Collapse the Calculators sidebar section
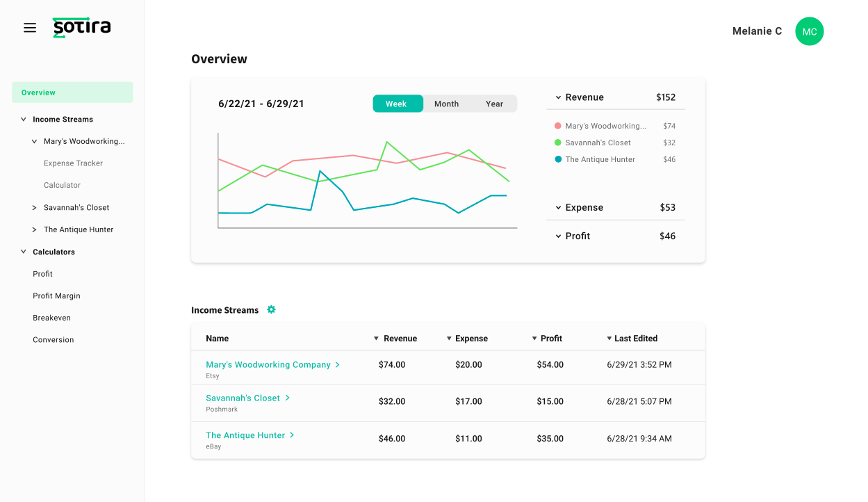 [x=24, y=252]
